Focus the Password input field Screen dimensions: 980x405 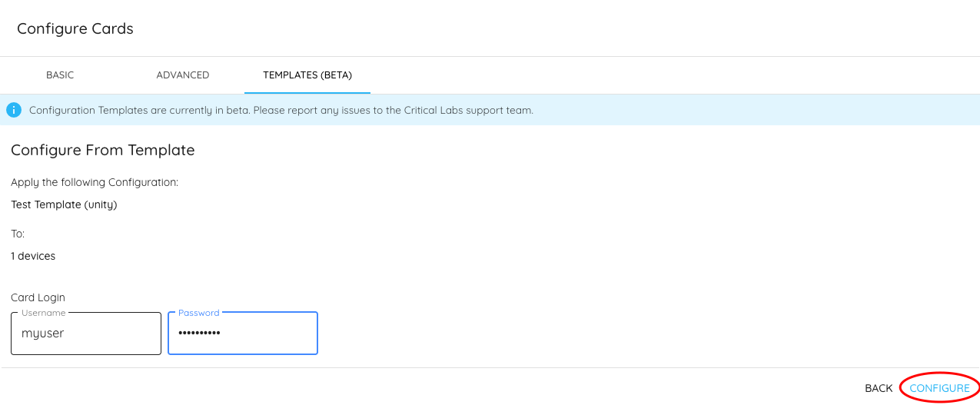(x=243, y=334)
